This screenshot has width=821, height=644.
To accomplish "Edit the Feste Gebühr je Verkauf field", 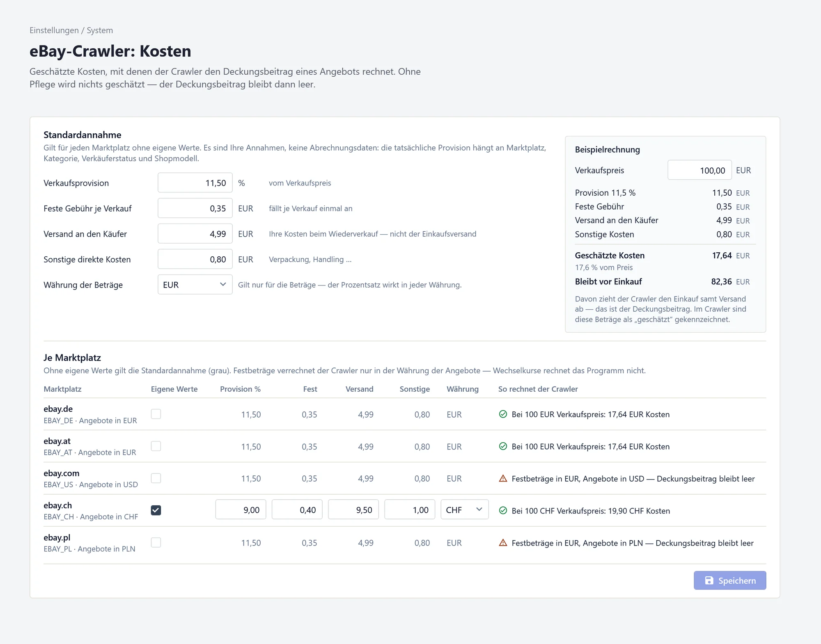I will click(195, 208).
